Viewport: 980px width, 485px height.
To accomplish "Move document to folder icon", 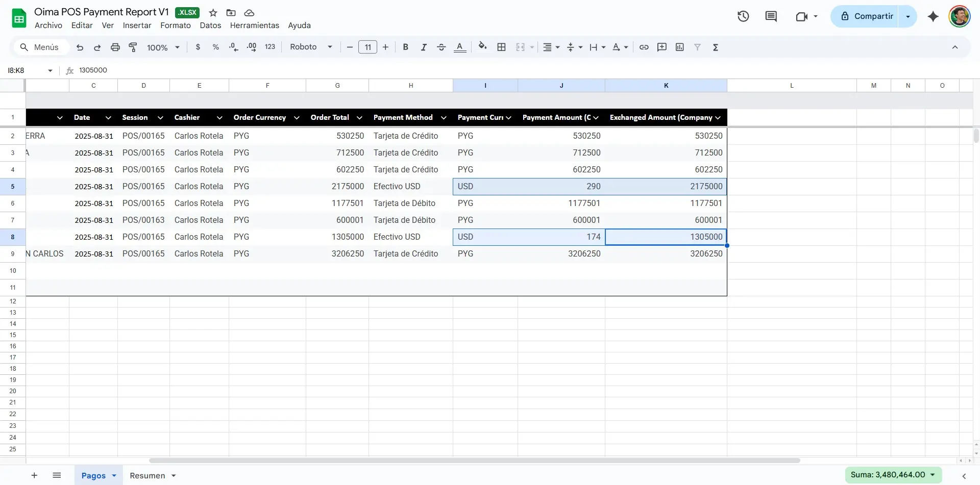I will coord(231,13).
